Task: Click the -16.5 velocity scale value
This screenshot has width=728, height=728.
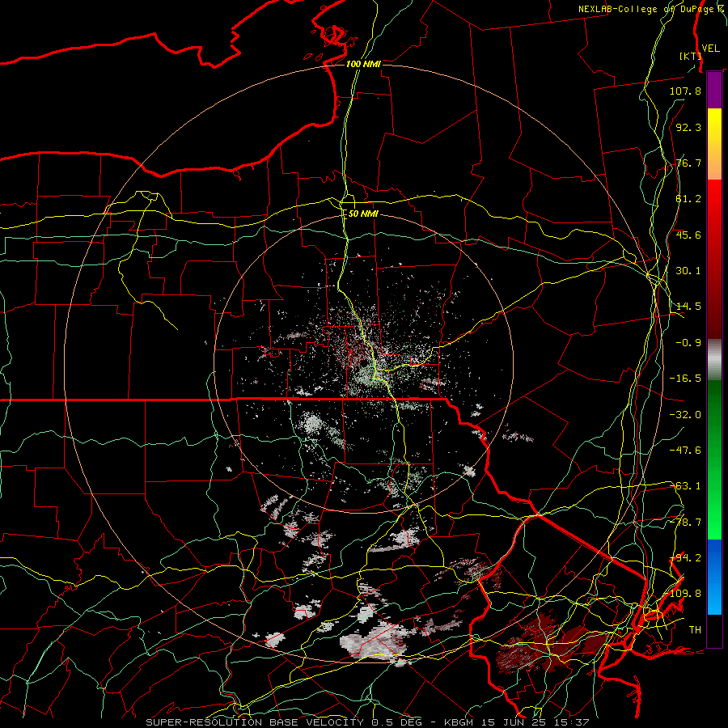Action: [x=685, y=379]
